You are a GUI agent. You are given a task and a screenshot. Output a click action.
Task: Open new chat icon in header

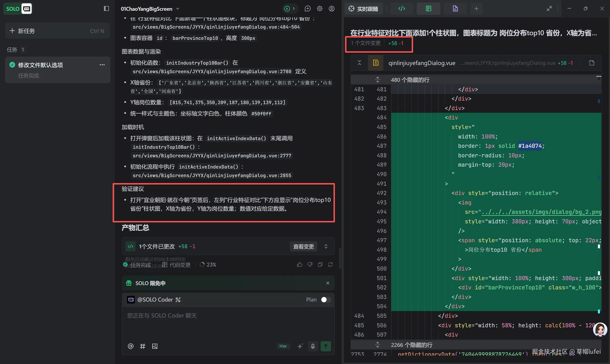tap(307, 9)
